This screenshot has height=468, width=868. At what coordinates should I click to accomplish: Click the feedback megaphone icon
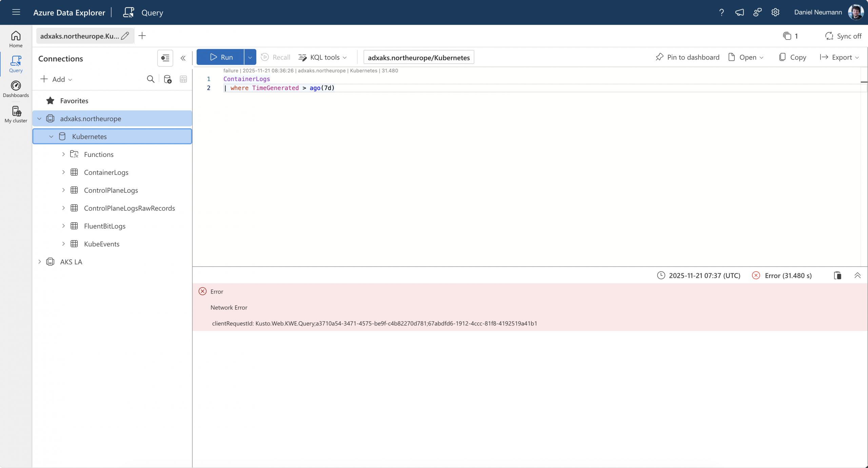click(x=739, y=13)
